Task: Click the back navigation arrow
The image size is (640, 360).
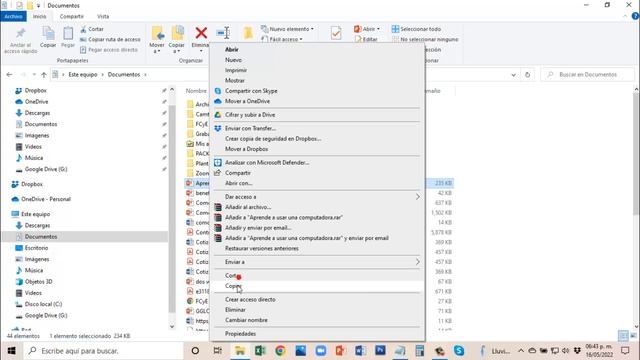Action: coord(9,75)
